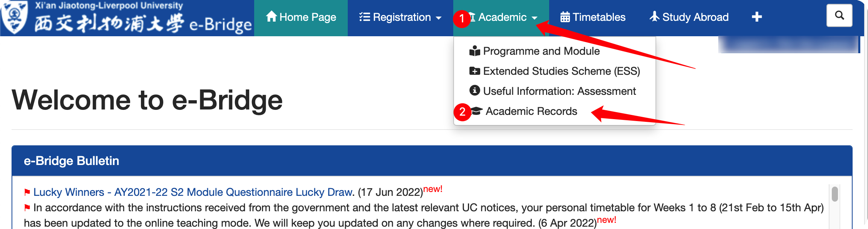Click the Registration list icon

pos(364,17)
